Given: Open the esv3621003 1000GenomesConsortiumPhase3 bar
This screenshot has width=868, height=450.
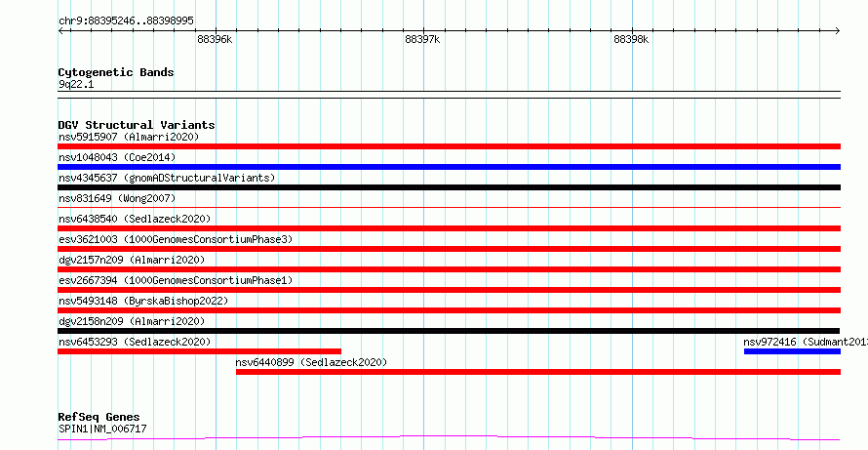Looking at the screenshot, I should click(449, 249).
